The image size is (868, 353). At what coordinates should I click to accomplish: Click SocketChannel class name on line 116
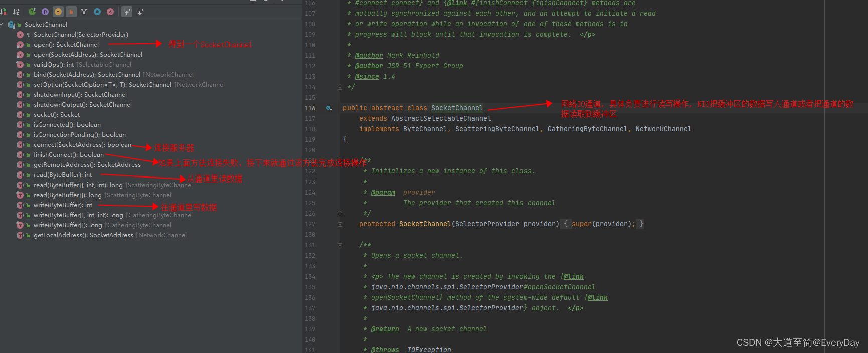click(457, 108)
